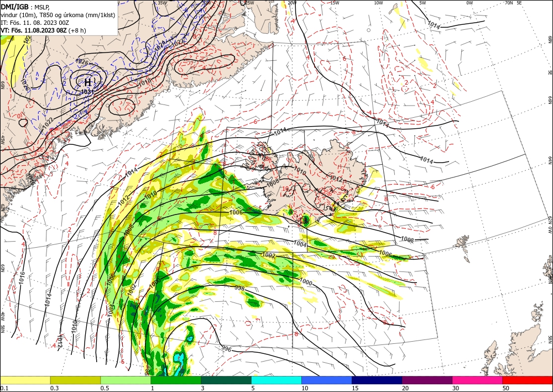This screenshot has width=553, height=392.
Task: Choose the purple 20 mm legend swatch
Action: click(x=427, y=380)
